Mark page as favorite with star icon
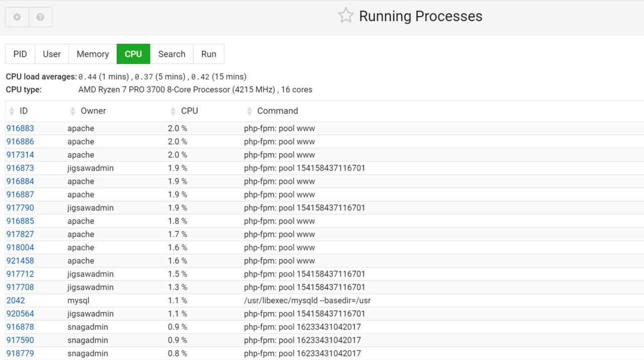The image size is (644, 360). tap(346, 16)
